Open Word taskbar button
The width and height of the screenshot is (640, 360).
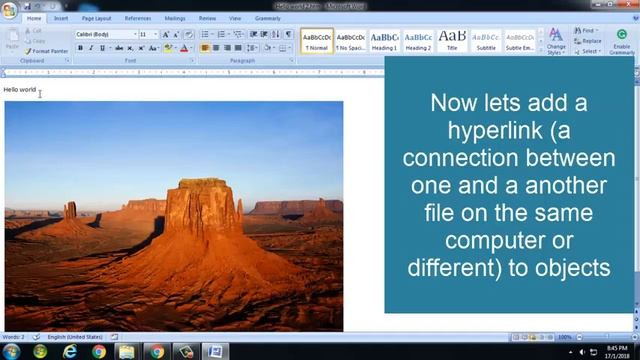[215, 351]
